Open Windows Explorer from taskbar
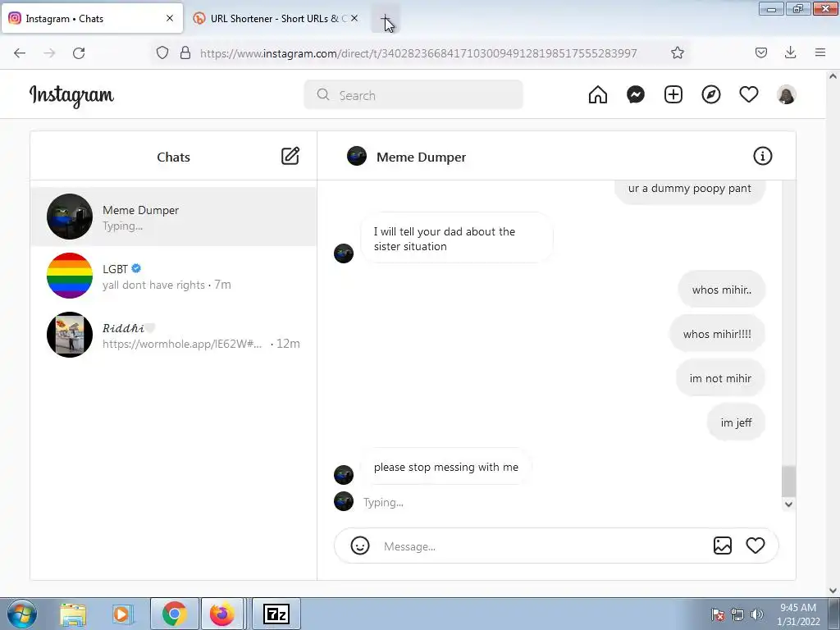Image resolution: width=840 pixels, height=630 pixels. click(x=73, y=614)
